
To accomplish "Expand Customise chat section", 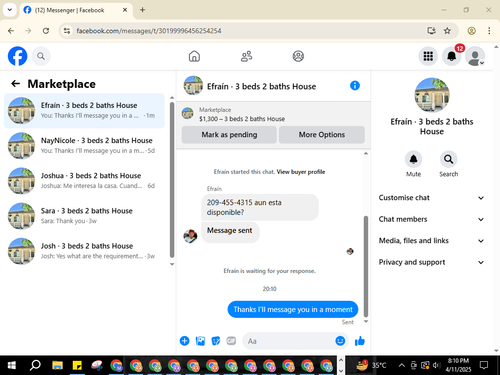I will [431, 198].
